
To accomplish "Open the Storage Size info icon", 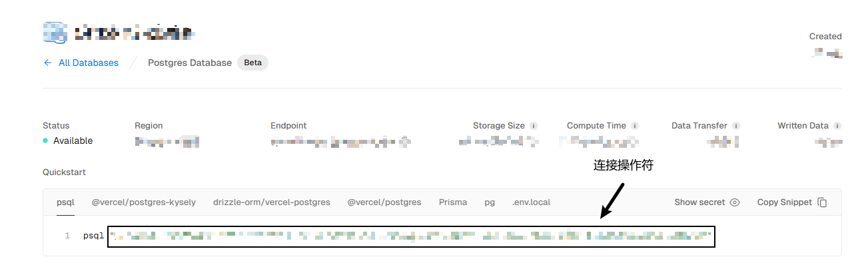I will click(534, 125).
